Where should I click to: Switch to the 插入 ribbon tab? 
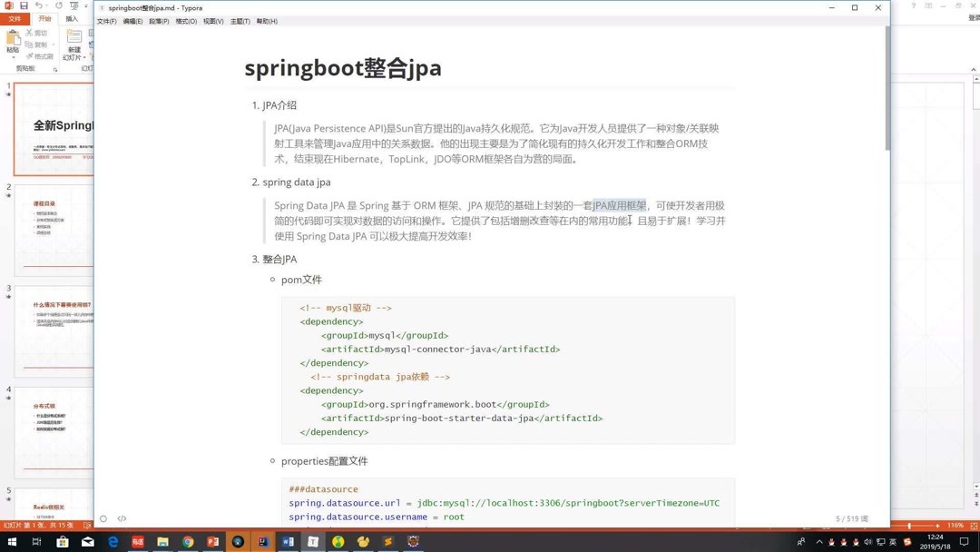click(x=73, y=18)
